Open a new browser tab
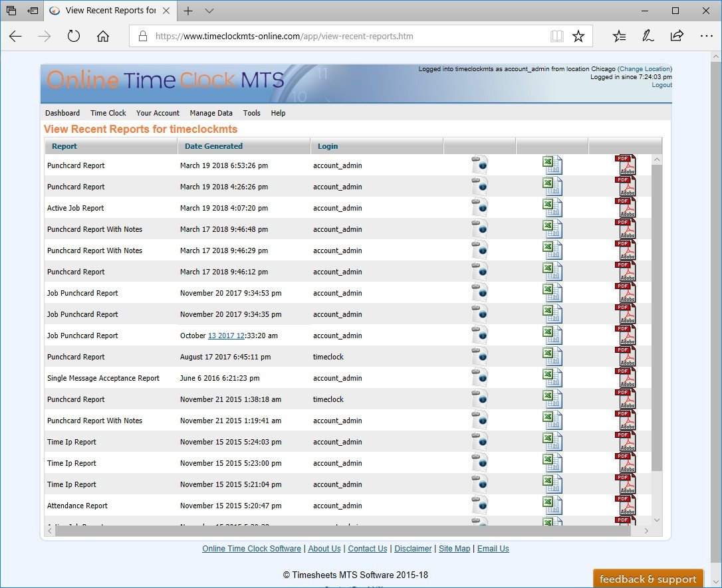 coord(188,11)
